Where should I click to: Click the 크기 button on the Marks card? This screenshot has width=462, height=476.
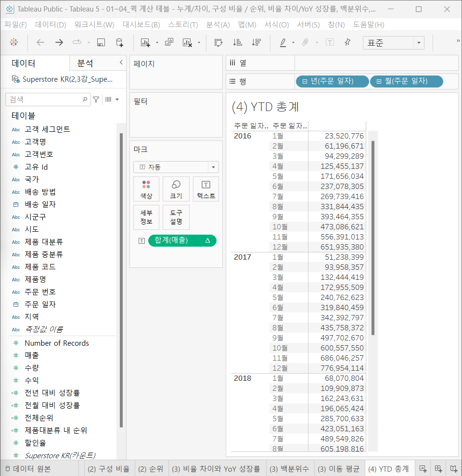(176, 189)
